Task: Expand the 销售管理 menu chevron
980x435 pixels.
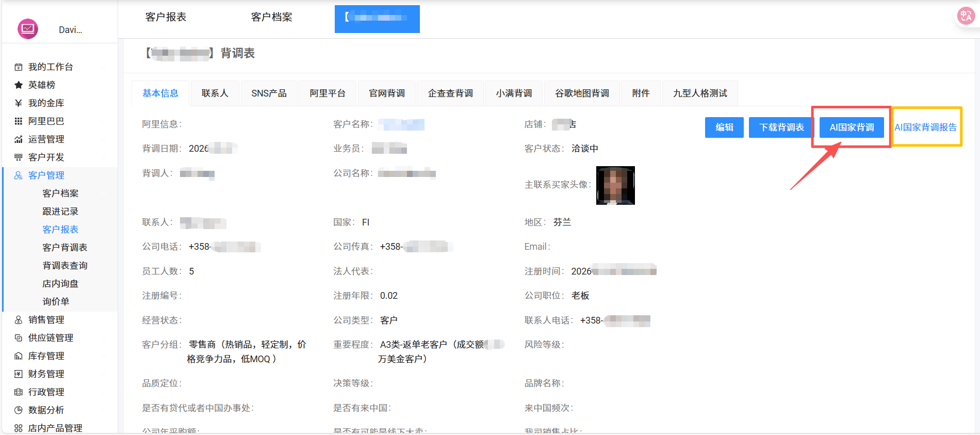Action: pos(104,320)
